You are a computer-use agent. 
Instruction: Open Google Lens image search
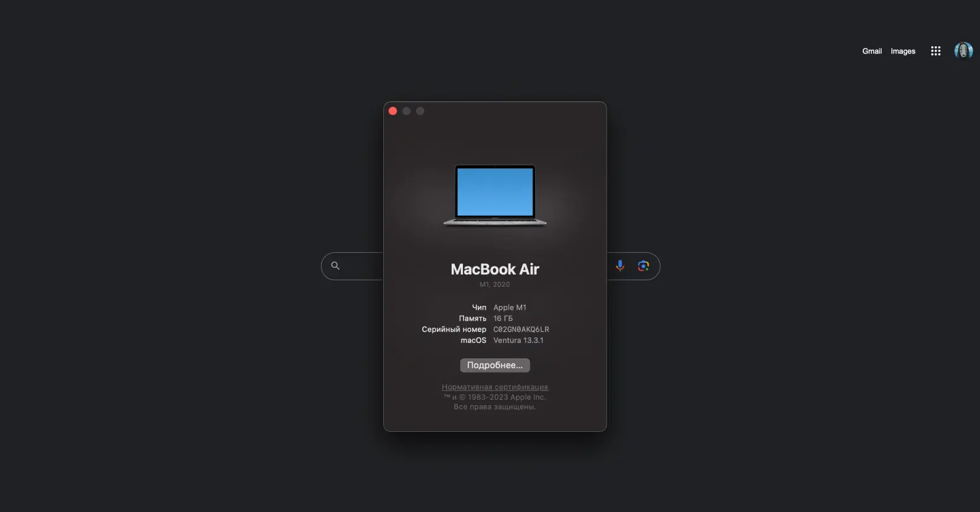pyautogui.click(x=643, y=266)
